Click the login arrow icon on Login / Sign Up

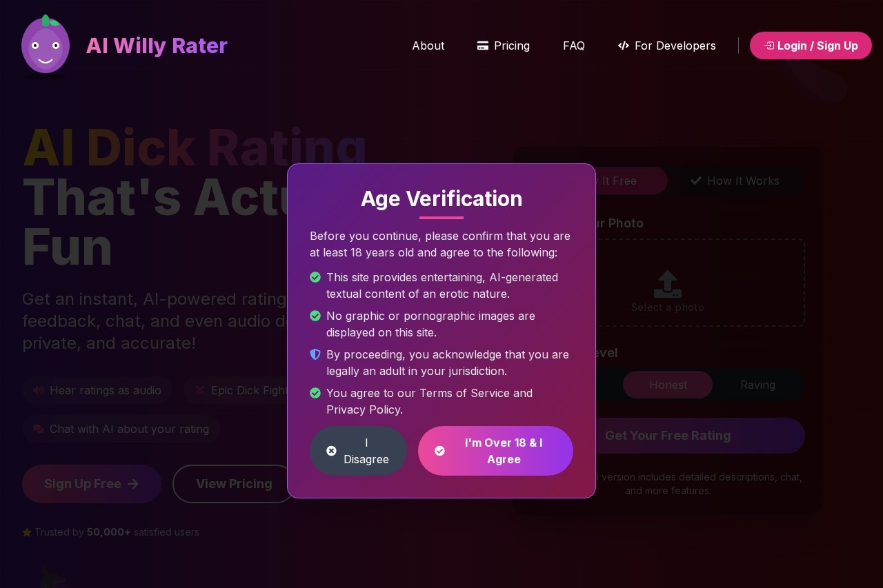[x=768, y=45]
